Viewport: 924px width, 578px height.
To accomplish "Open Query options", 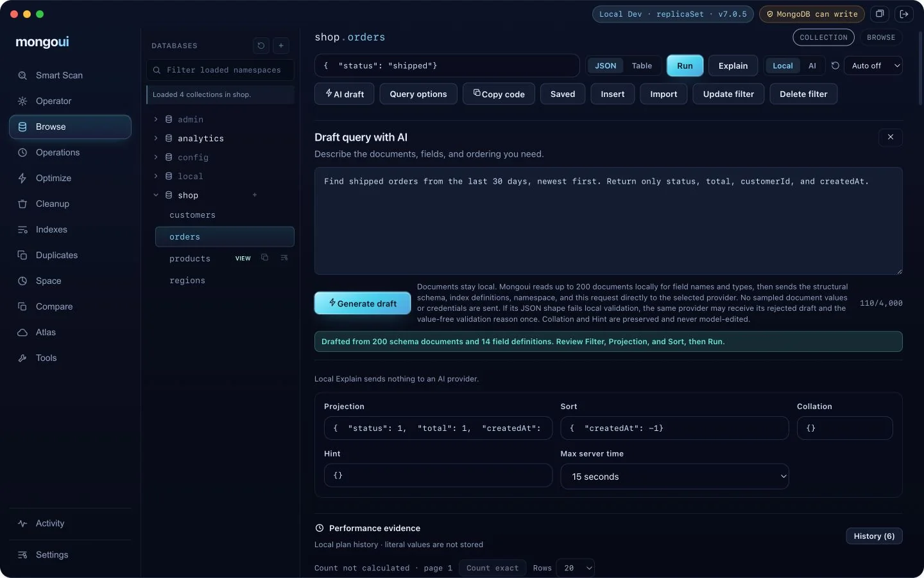I will (x=418, y=94).
